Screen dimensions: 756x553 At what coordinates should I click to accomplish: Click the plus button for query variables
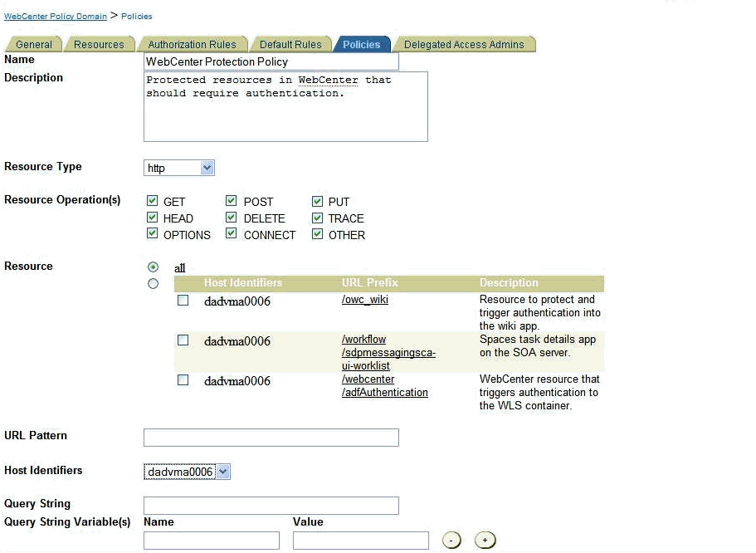coord(485,540)
